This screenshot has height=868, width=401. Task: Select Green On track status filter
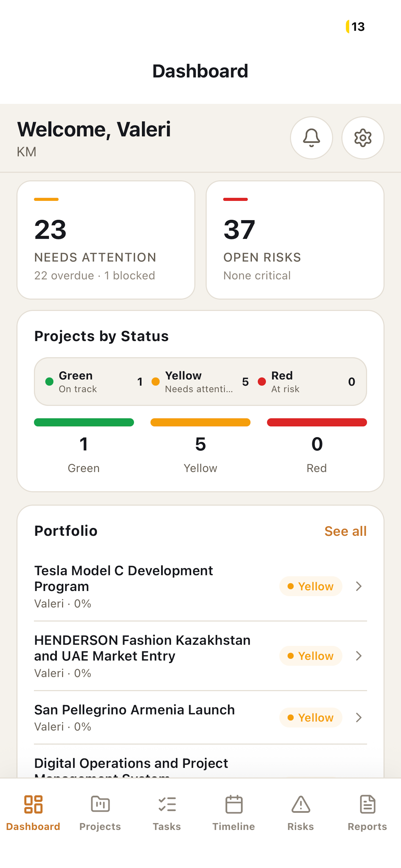[94, 382]
